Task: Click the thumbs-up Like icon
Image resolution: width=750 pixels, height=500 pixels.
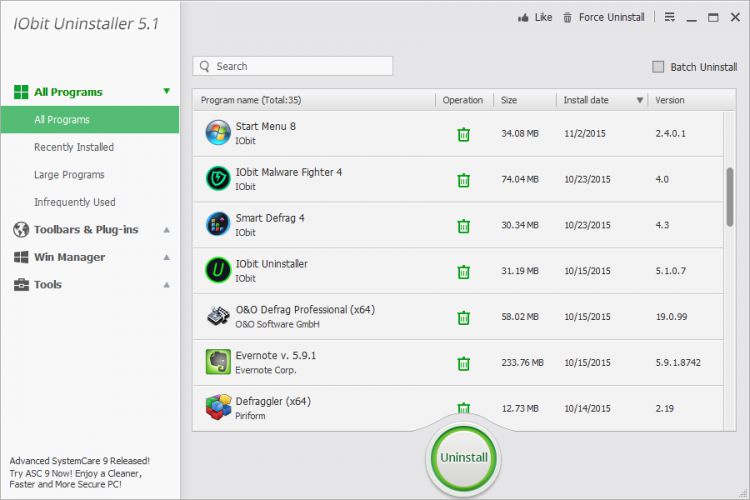Action: (x=523, y=18)
